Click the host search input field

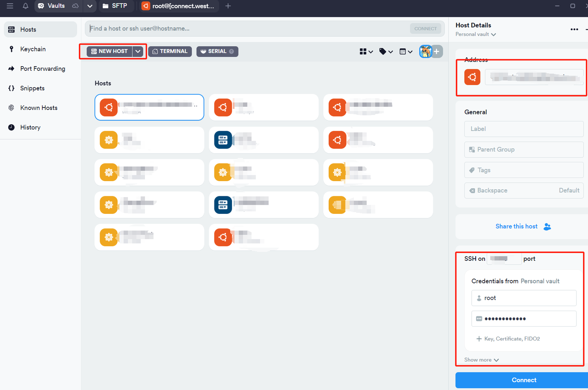coord(245,28)
